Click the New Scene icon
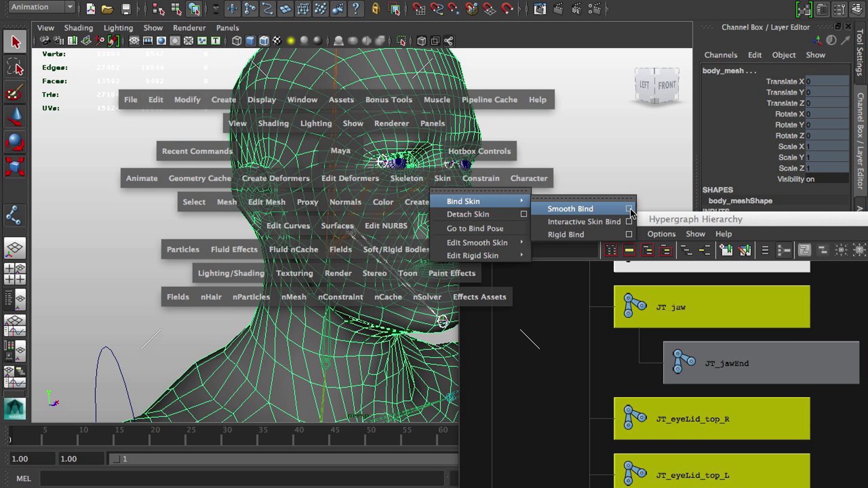 click(x=90, y=9)
